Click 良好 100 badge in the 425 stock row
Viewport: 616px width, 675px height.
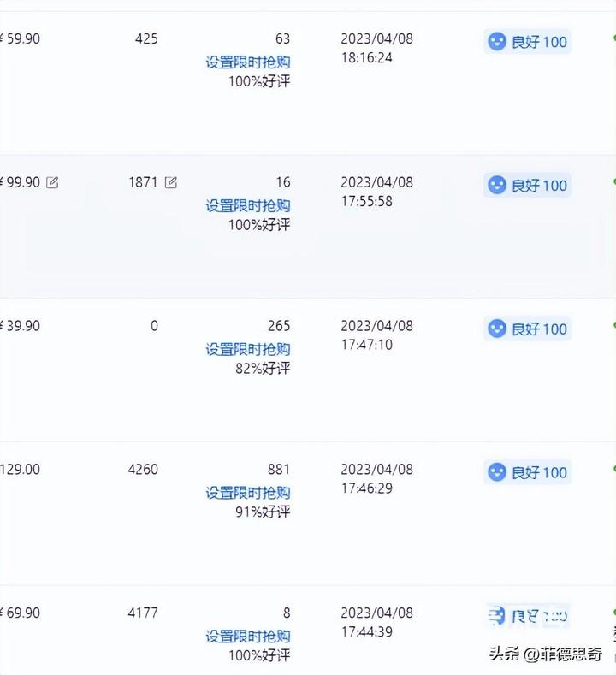coord(527,42)
